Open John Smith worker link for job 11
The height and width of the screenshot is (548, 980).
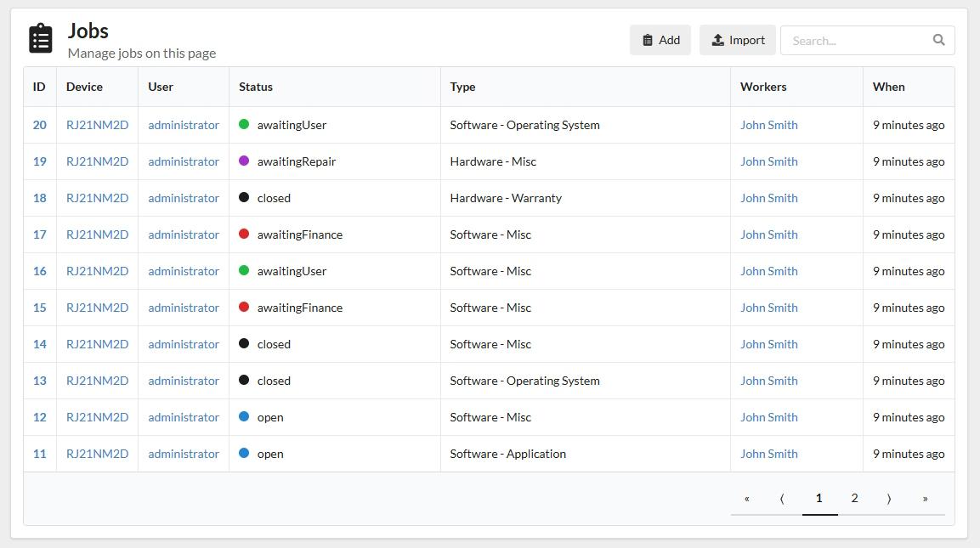(x=768, y=454)
